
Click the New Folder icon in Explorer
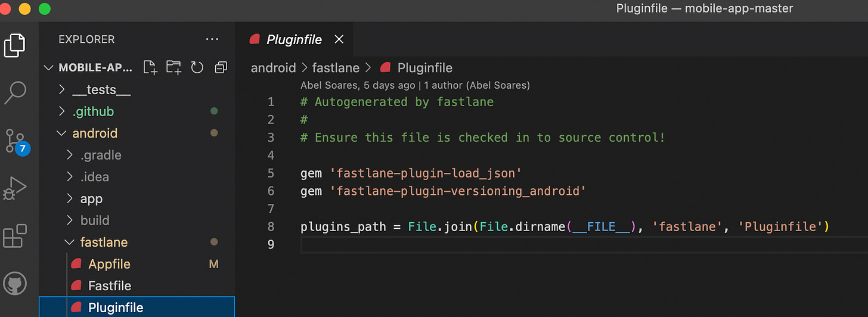[173, 67]
